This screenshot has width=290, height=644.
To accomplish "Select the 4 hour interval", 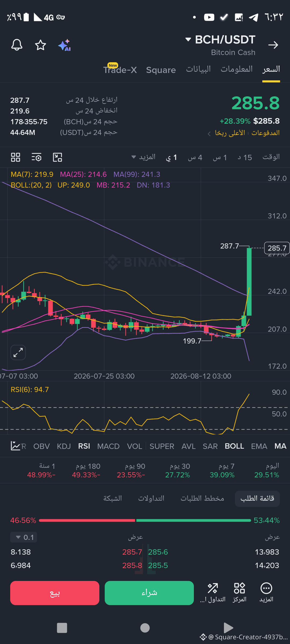I will click(195, 157).
